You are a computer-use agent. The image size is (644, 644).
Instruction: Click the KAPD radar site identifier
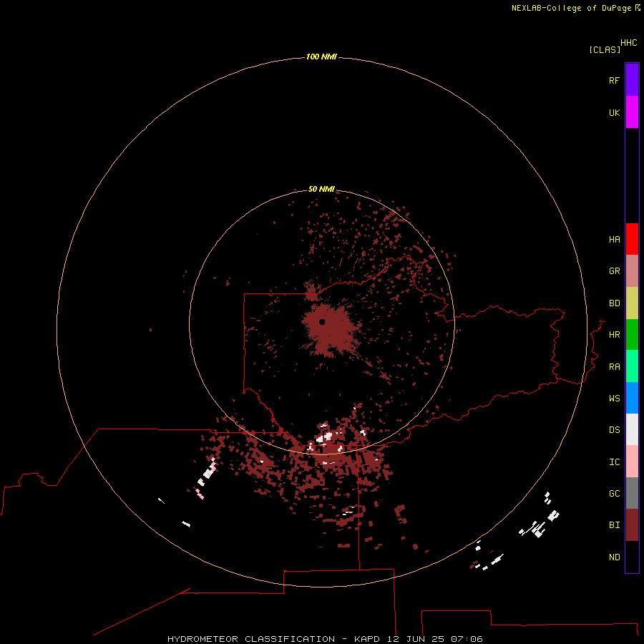point(367,639)
